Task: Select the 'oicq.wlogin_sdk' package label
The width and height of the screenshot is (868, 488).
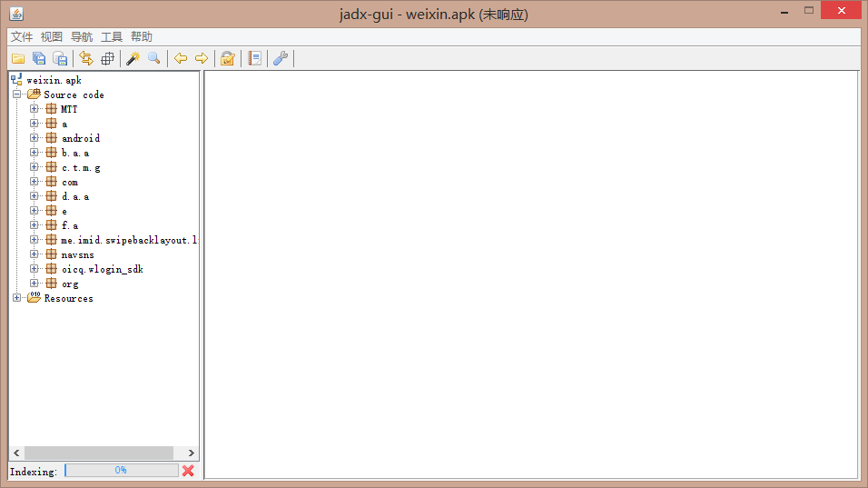Action: pyautogui.click(x=103, y=269)
